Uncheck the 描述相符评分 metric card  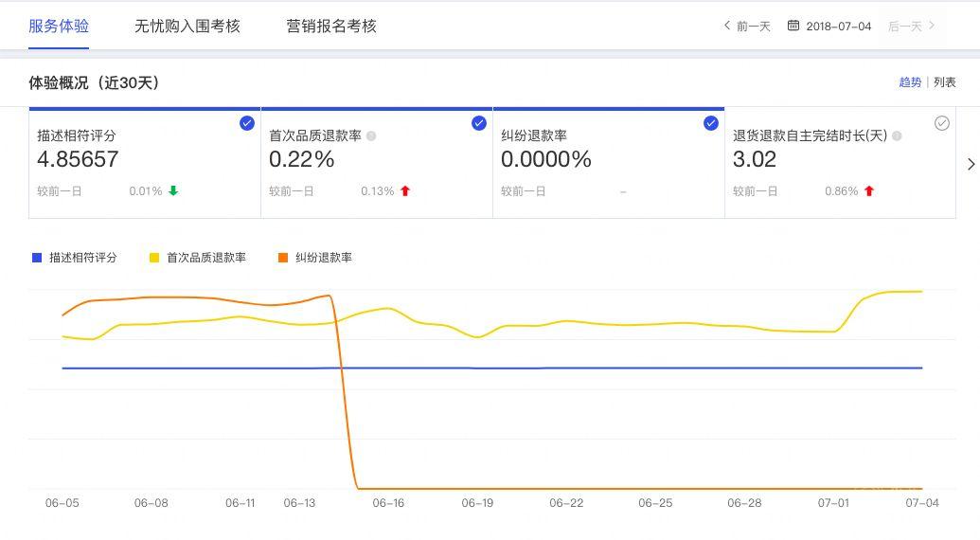(x=247, y=123)
